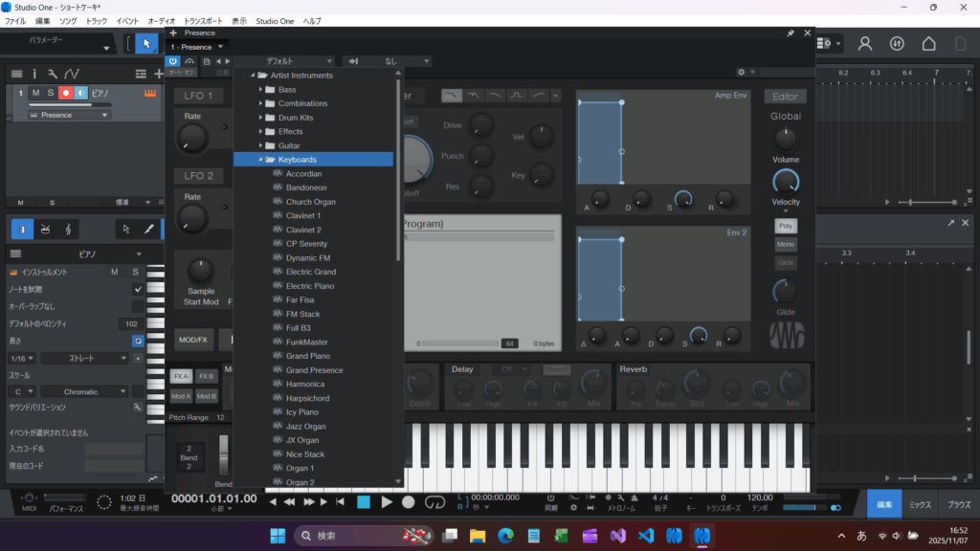Expand the Bass folder in preset list

click(x=260, y=90)
